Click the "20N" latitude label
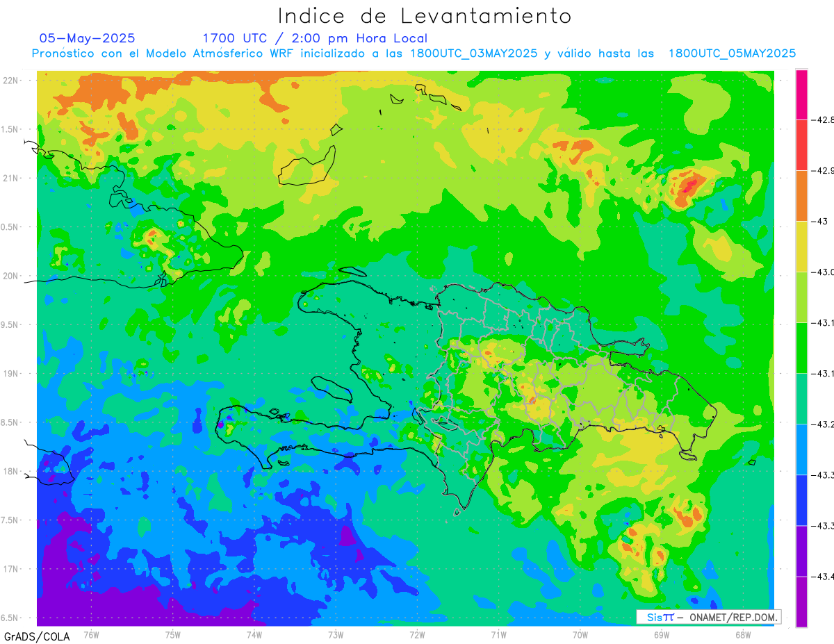Screen dimensions: 834x644 (x=12, y=276)
